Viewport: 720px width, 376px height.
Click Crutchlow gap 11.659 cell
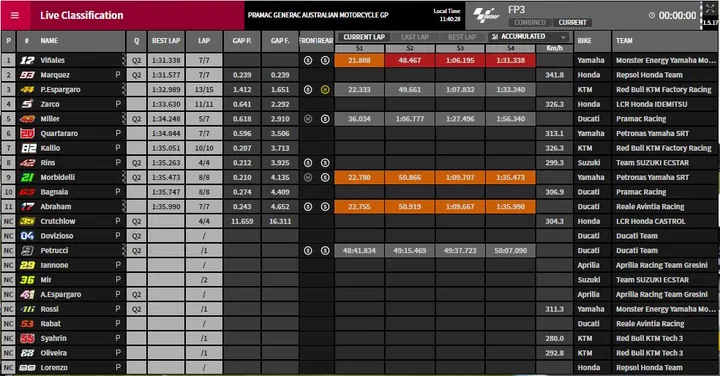click(242, 221)
